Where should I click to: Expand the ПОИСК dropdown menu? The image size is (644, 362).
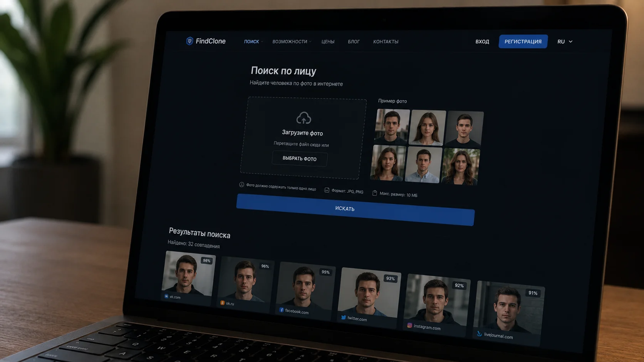(253, 41)
